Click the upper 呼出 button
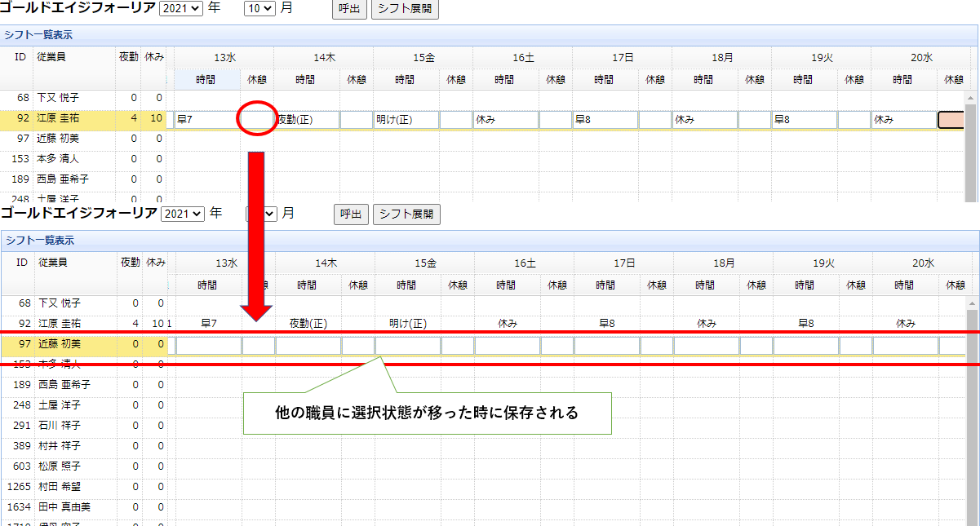Image resolution: width=980 pixels, height=526 pixels. (x=349, y=10)
